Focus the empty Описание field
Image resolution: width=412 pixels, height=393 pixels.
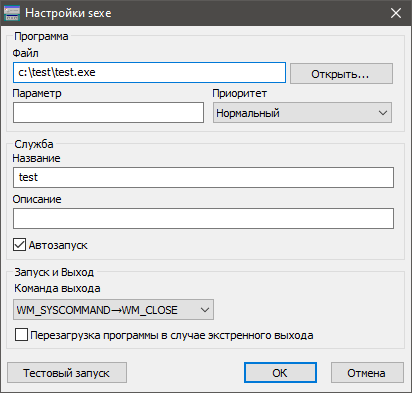[203, 218]
